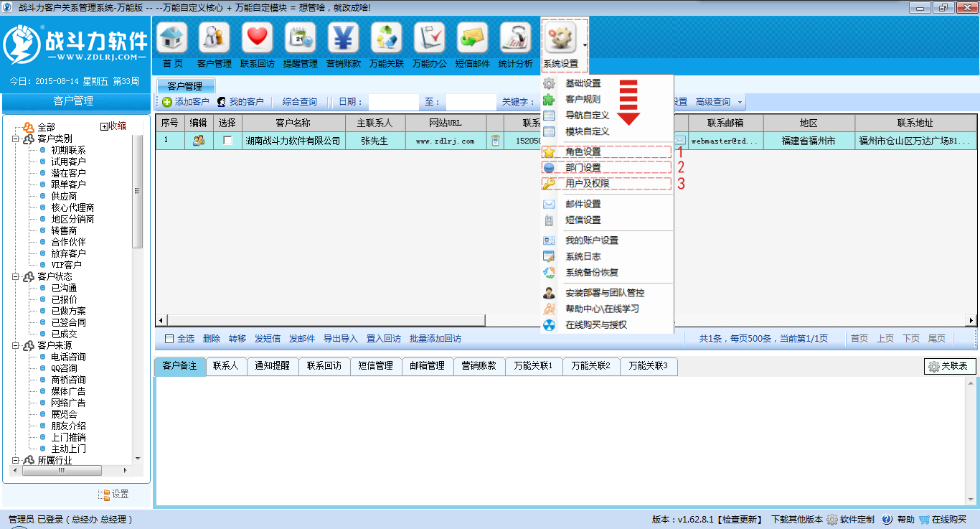Select 潜在客户 in the tree
980x529 pixels.
(68, 173)
